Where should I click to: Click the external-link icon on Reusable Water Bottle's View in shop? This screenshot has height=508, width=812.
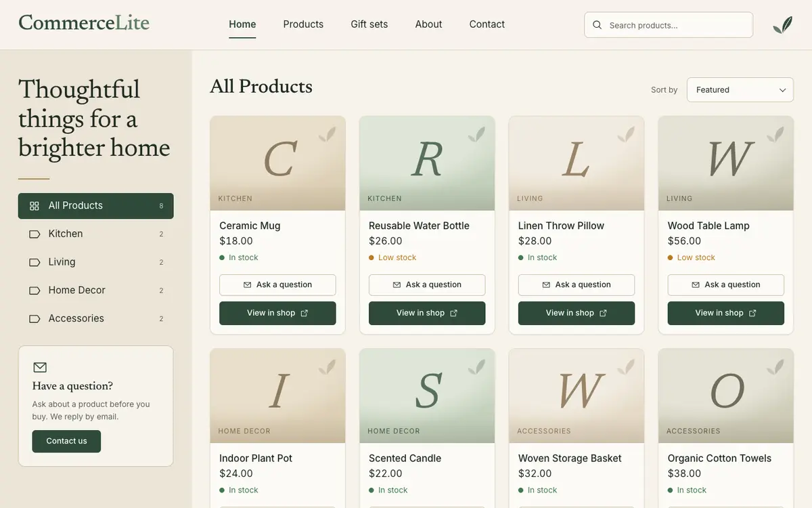tap(454, 313)
